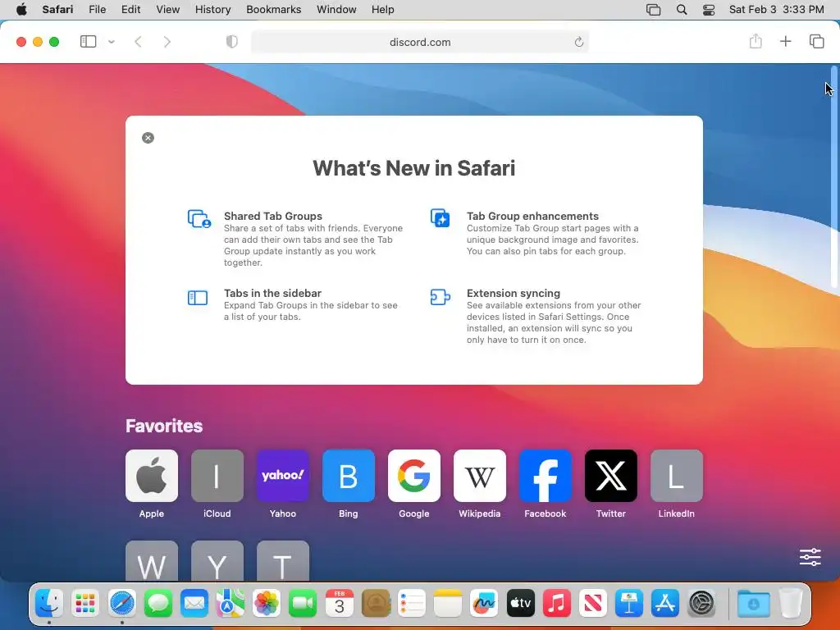Toggle the Safari sidebar button
This screenshot has height=630, width=840.
88,42
